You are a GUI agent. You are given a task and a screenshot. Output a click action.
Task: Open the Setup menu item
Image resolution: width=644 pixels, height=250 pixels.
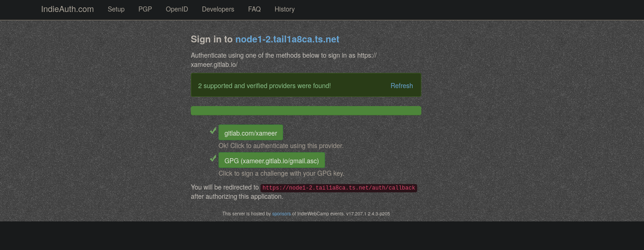pos(116,9)
